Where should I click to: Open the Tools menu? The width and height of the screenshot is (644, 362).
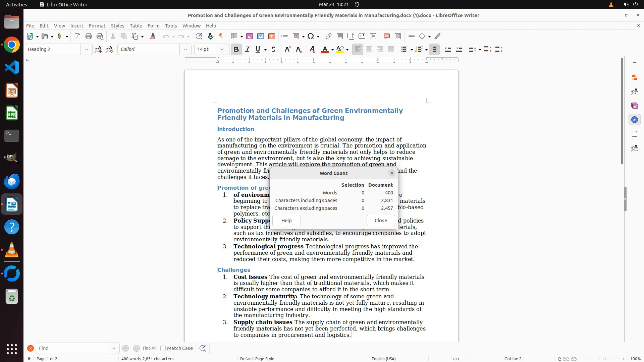(171, 25)
